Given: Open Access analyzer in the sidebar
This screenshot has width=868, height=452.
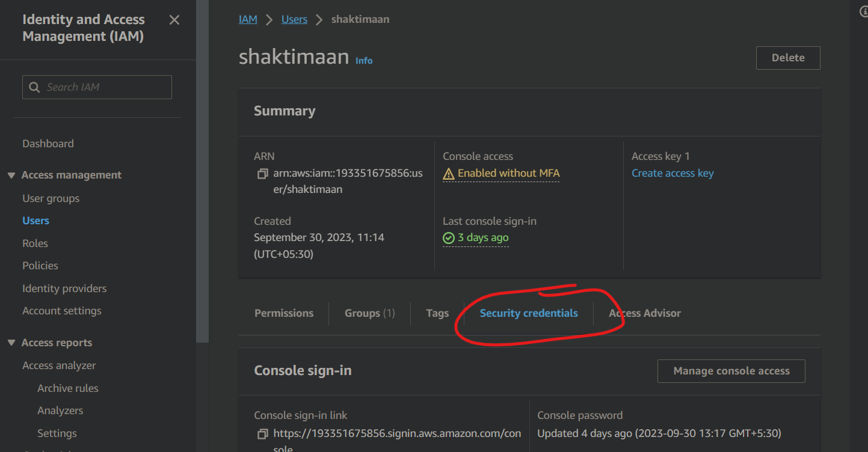Looking at the screenshot, I should [x=59, y=365].
